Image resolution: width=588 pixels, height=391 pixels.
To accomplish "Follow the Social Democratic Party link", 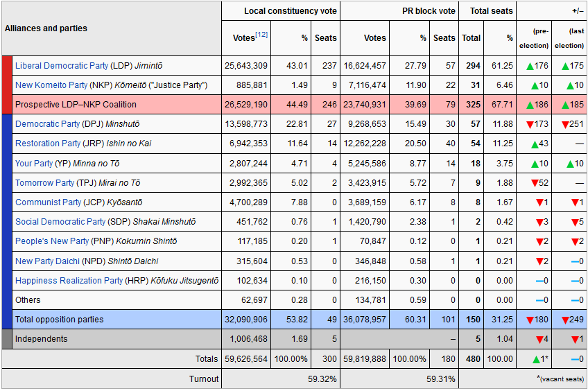I will (x=60, y=222).
